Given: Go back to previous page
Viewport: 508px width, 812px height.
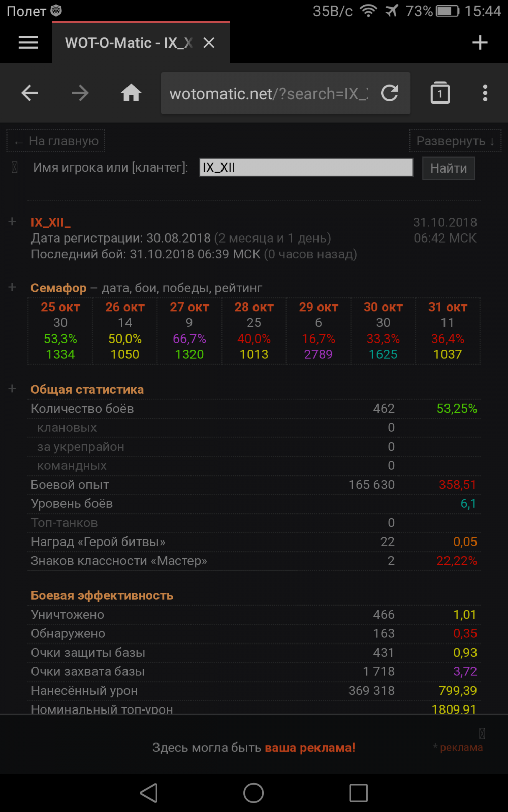Looking at the screenshot, I should 30,93.
